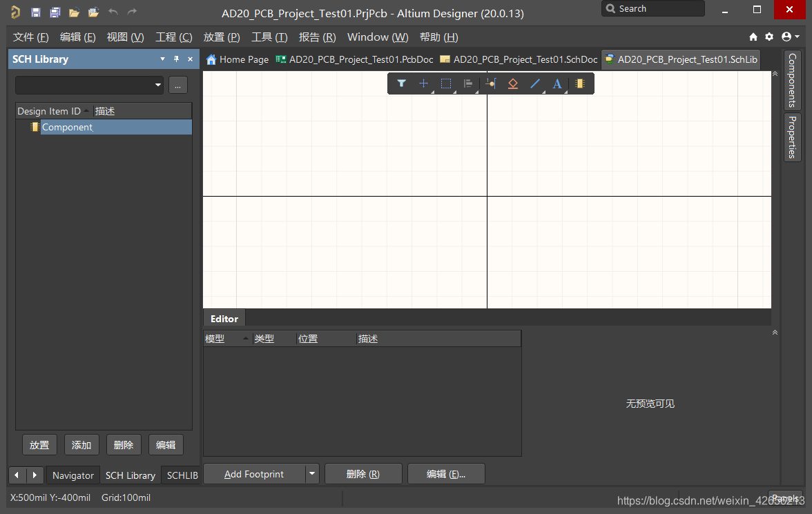
Task: Open a document via the folder icon
Action: click(74, 12)
